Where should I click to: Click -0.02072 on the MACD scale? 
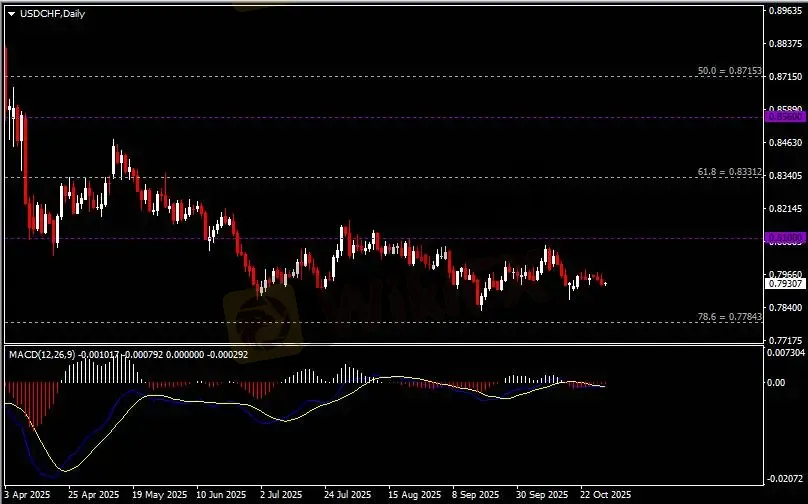pyautogui.click(x=786, y=479)
